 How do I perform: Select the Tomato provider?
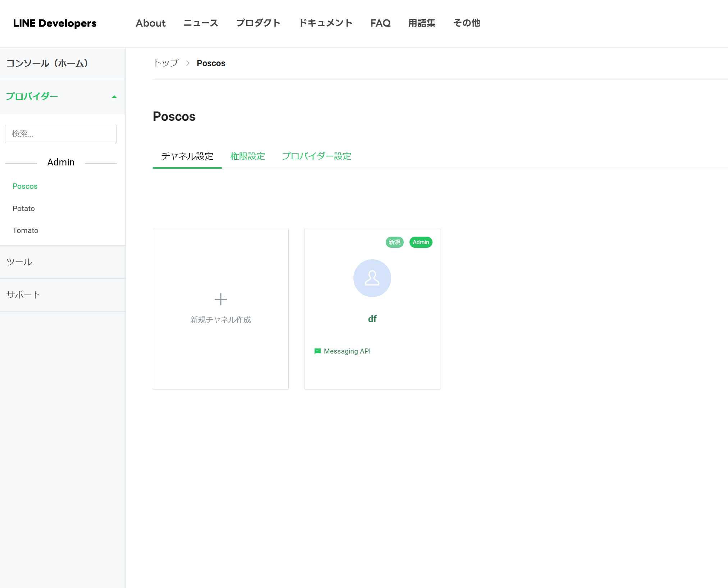tap(25, 231)
